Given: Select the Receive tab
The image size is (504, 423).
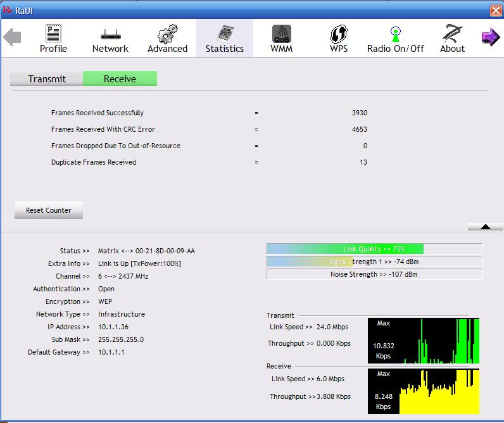Looking at the screenshot, I should point(120,79).
